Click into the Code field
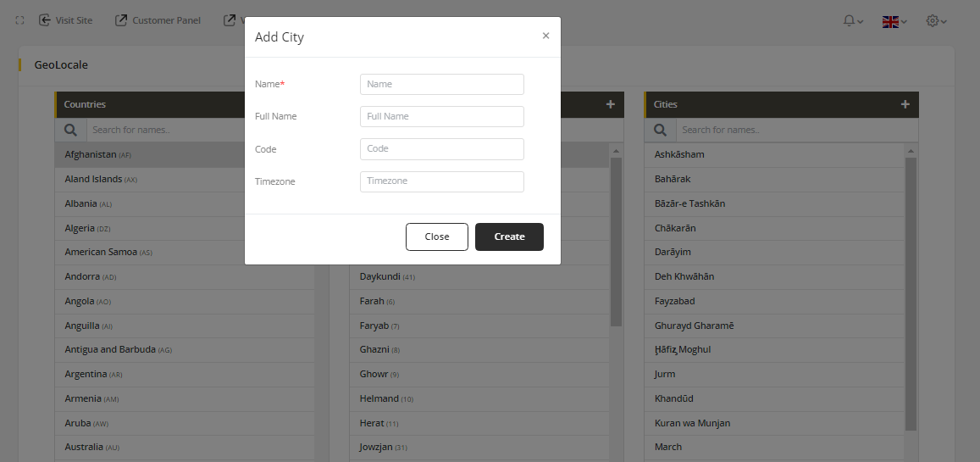Screen dimensions: 980x462 pos(441,149)
